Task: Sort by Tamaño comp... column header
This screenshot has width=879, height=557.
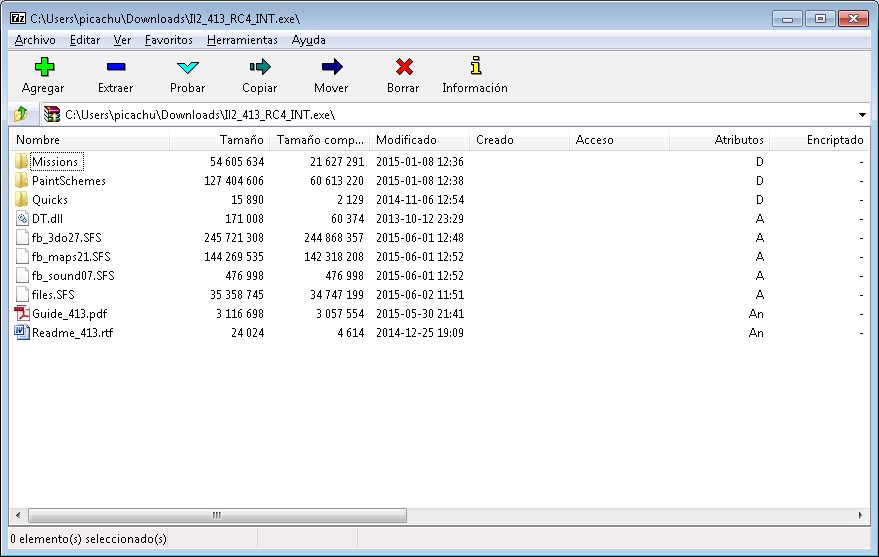Action: click(x=320, y=140)
